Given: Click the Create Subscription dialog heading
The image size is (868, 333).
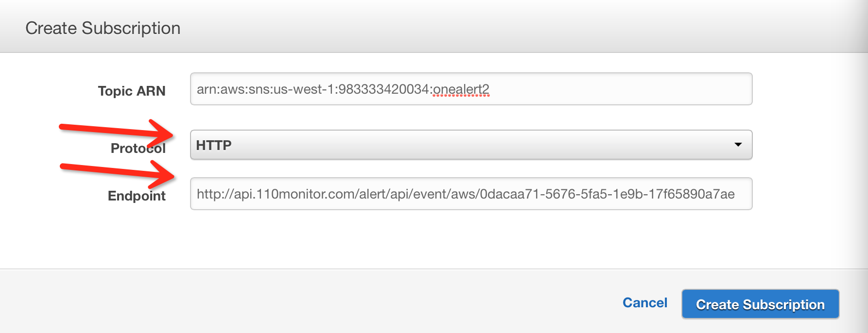Looking at the screenshot, I should (103, 28).
